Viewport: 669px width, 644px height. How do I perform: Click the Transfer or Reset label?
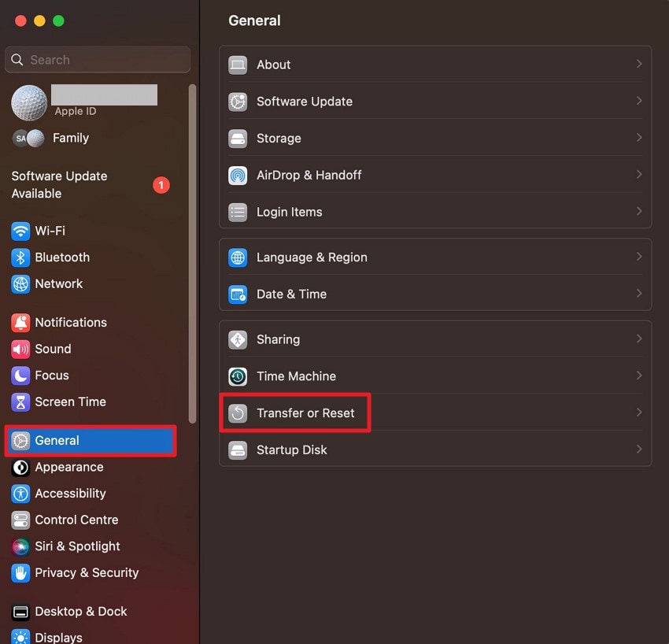305,413
